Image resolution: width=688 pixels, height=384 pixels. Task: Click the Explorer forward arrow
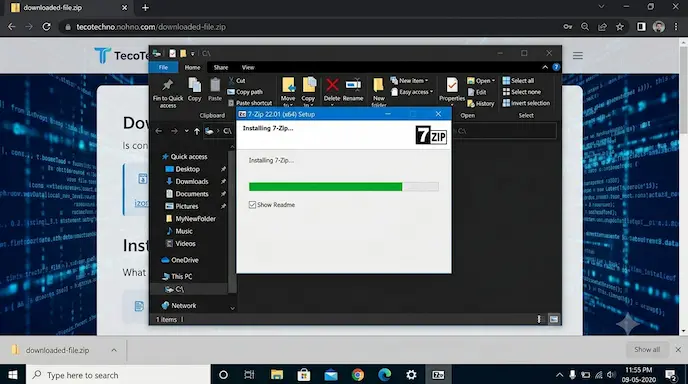pos(174,131)
